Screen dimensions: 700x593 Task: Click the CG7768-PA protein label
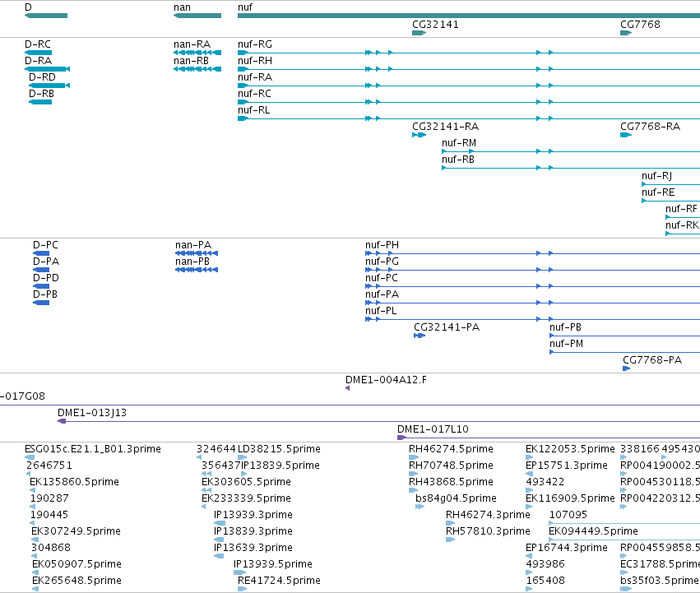coord(652,360)
